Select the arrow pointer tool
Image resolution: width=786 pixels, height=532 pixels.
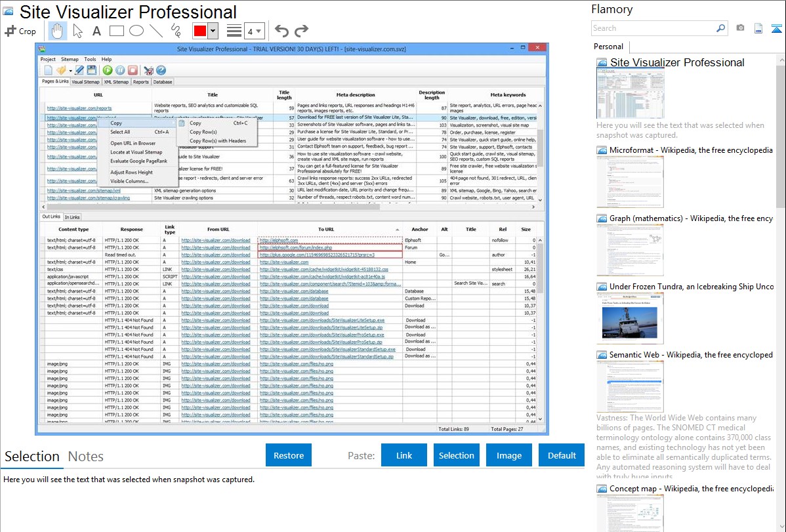[x=77, y=31]
